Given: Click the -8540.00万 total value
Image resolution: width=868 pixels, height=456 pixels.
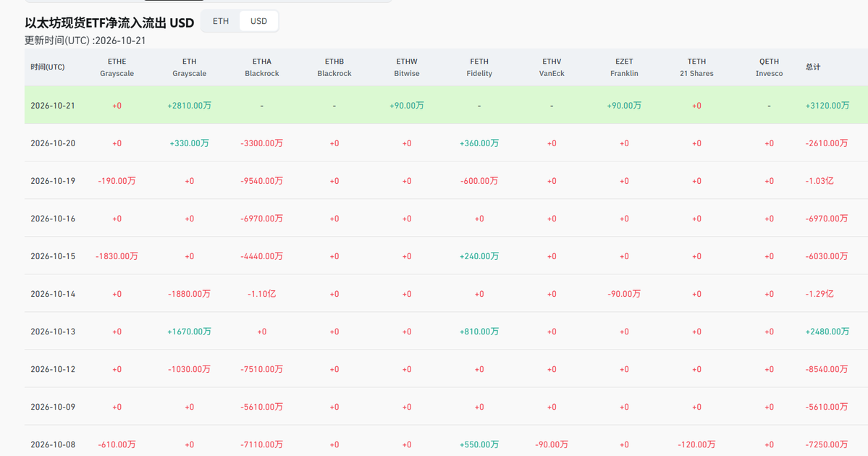Looking at the screenshot, I should [827, 369].
